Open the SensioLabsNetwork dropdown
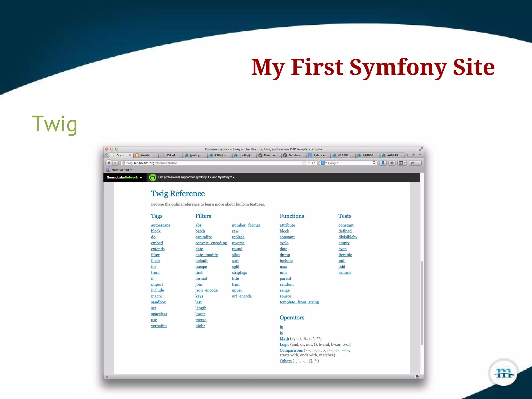 (125, 177)
